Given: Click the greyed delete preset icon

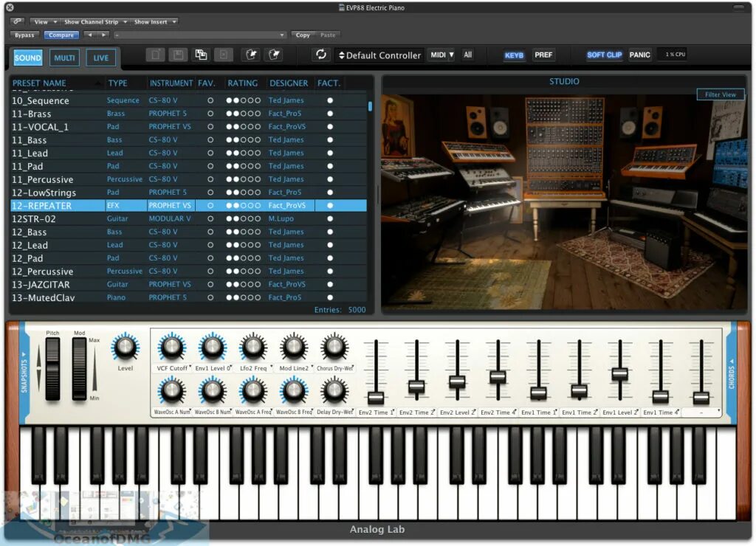Looking at the screenshot, I should [x=223, y=55].
